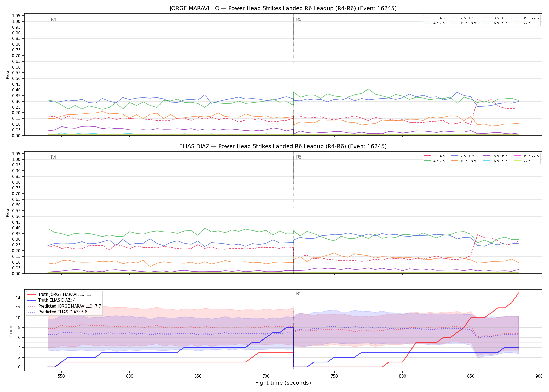The height and width of the screenshot is (392, 549).
Task: Click the 0.50 tick label on Elias Diaz chart
Action: click(16, 216)
